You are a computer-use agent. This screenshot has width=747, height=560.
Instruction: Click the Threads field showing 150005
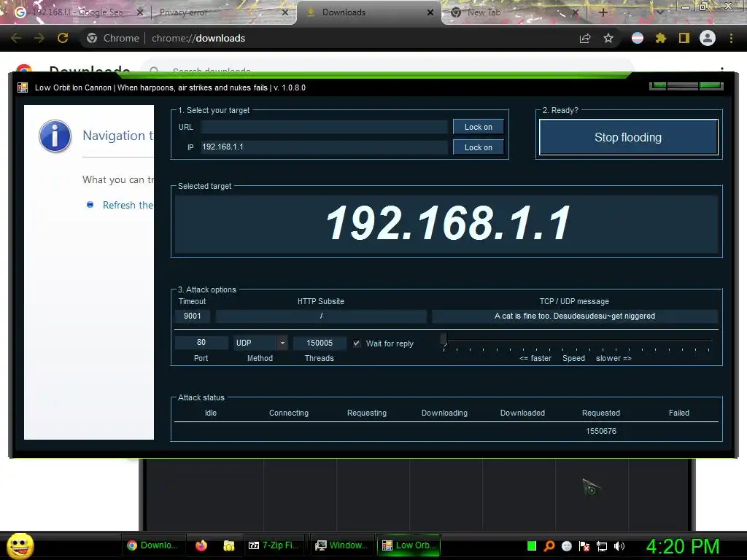point(320,343)
